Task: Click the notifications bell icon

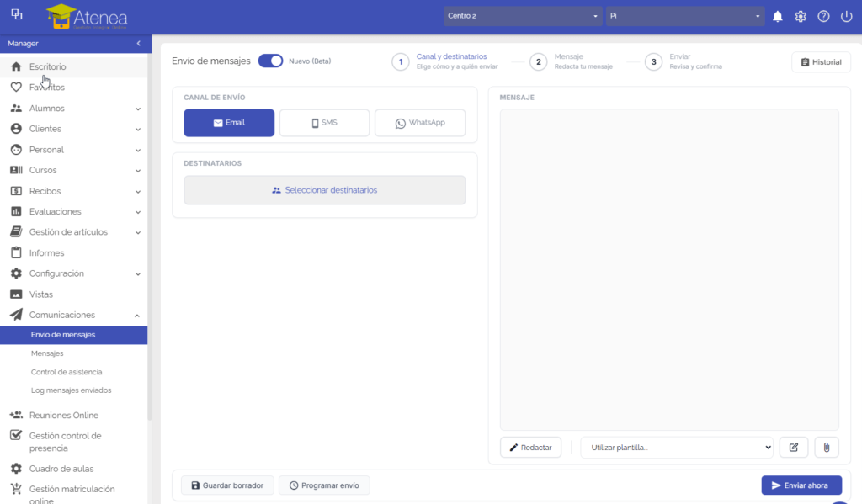Action: pyautogui.click(x=777, y=17)
